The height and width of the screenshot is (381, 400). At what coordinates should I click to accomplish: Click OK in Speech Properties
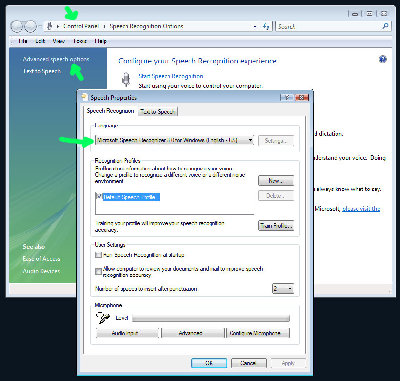point(209,363)
